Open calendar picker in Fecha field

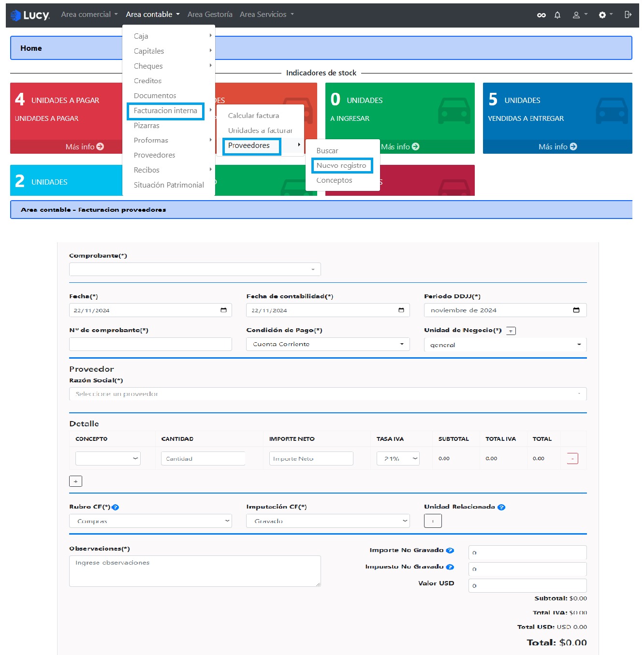click(x=223, y=310)
